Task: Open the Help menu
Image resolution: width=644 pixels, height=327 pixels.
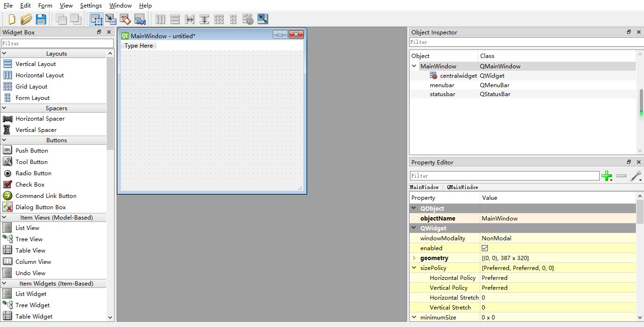Action: 145,6
